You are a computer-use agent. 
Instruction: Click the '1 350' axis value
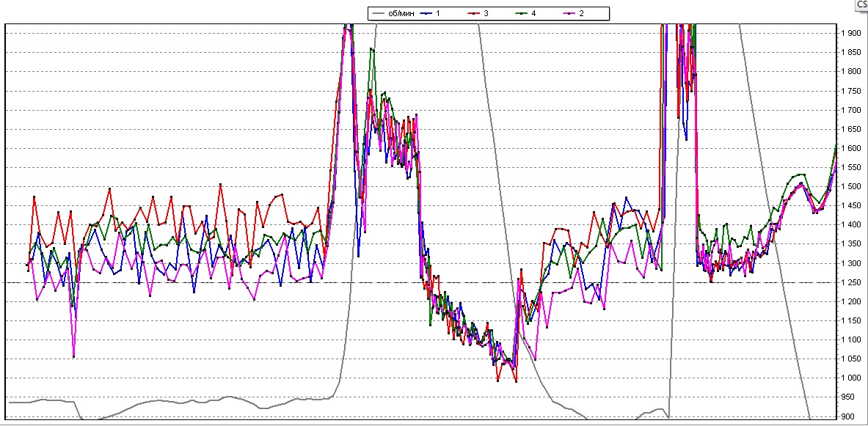(x=850, y=244)
